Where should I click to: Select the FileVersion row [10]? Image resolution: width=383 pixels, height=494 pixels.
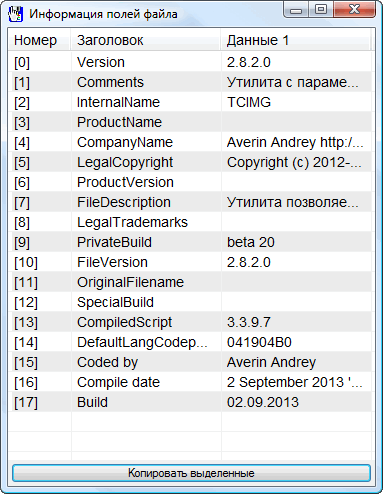point(190,262)
